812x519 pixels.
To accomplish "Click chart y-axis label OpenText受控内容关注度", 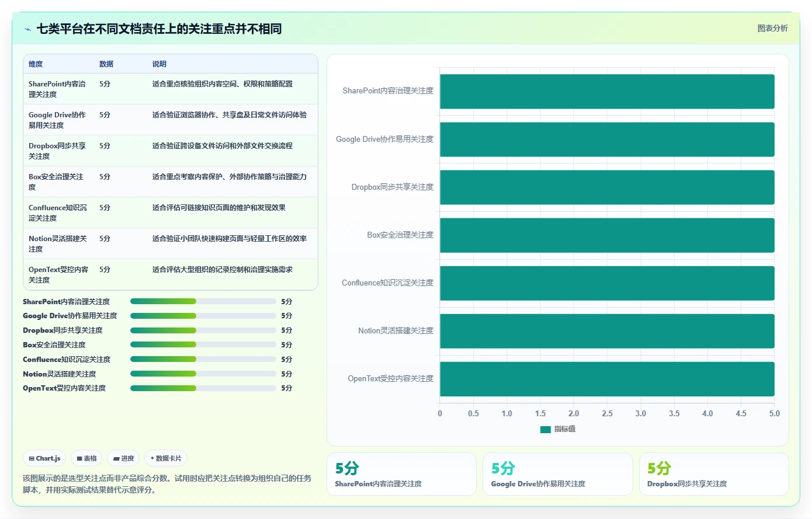I will click(x=391, y=378).
